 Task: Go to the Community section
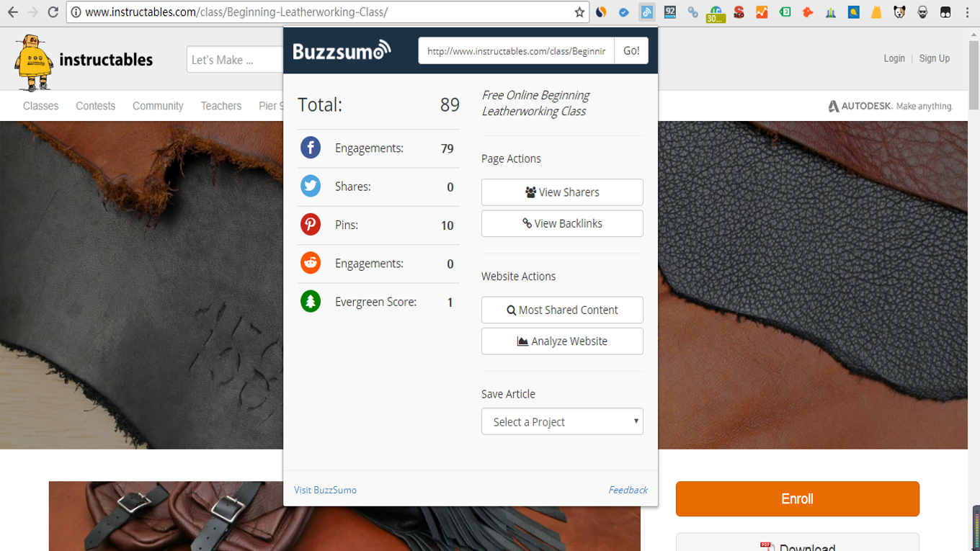click(158, 106)
